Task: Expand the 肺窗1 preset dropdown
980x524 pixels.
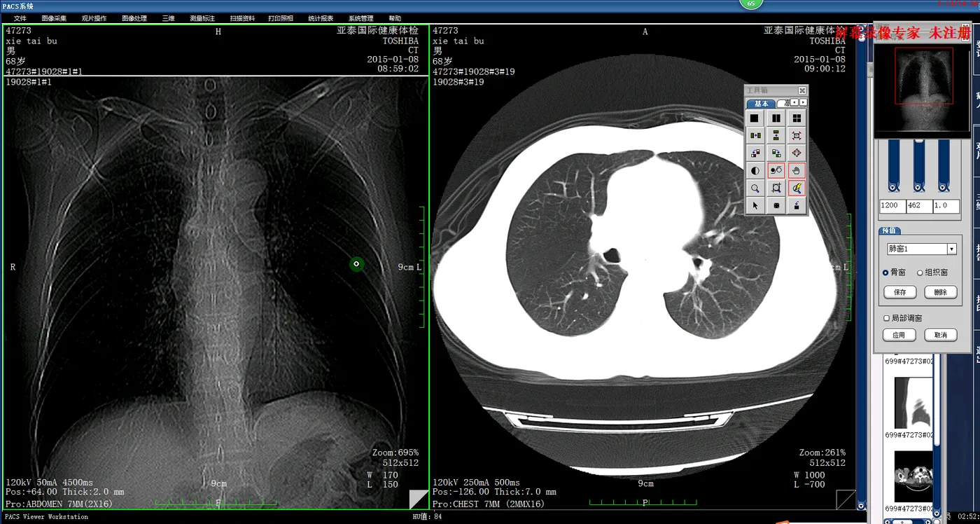Action: pyautogui.click(x=951, y=249)
